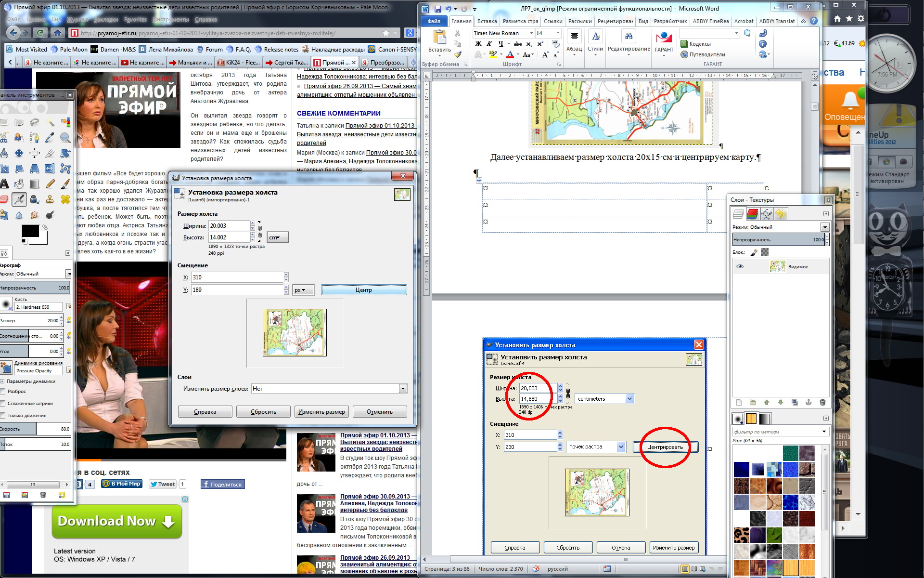Screen dimensions: 924x578
Task: Select the Cage Transform tool
Action: 65,169
